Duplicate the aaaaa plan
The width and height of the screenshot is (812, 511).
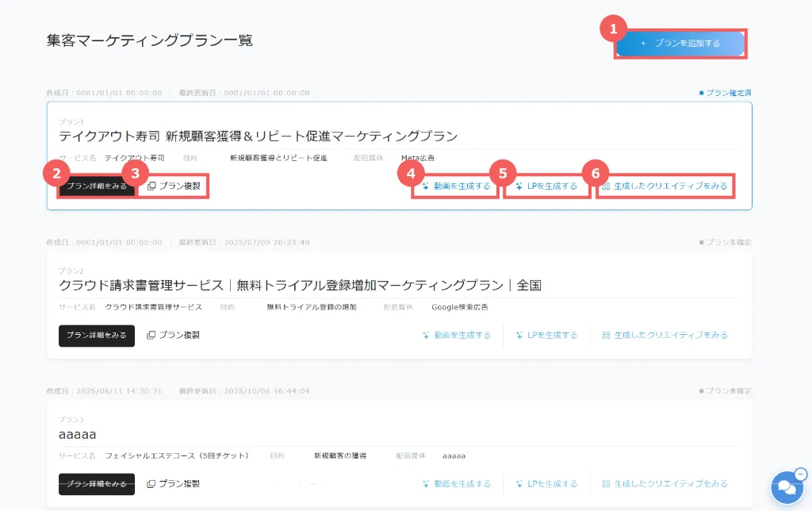click(x=174, y=483)
